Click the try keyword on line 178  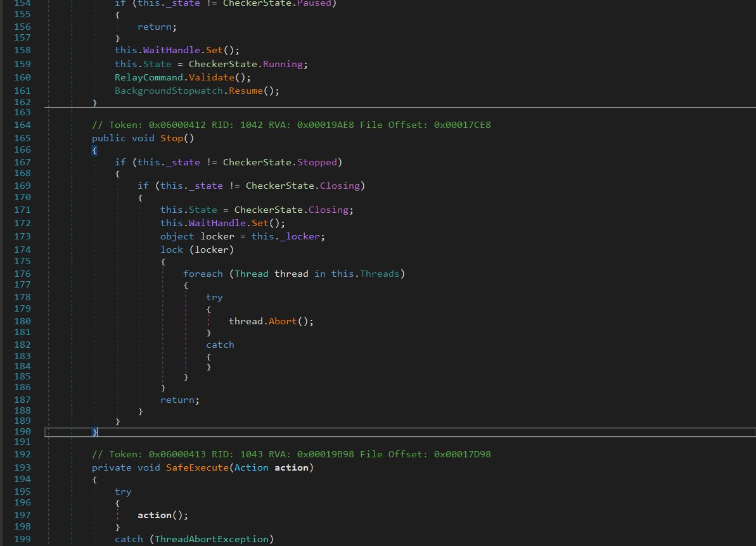pyautogui.click(x=215, y=297)
